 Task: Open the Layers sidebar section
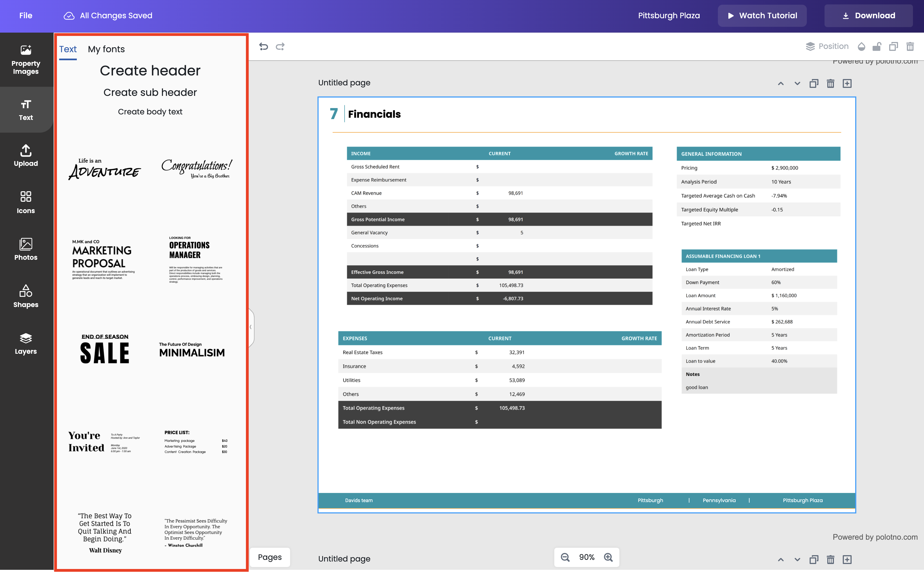point(26,343)
